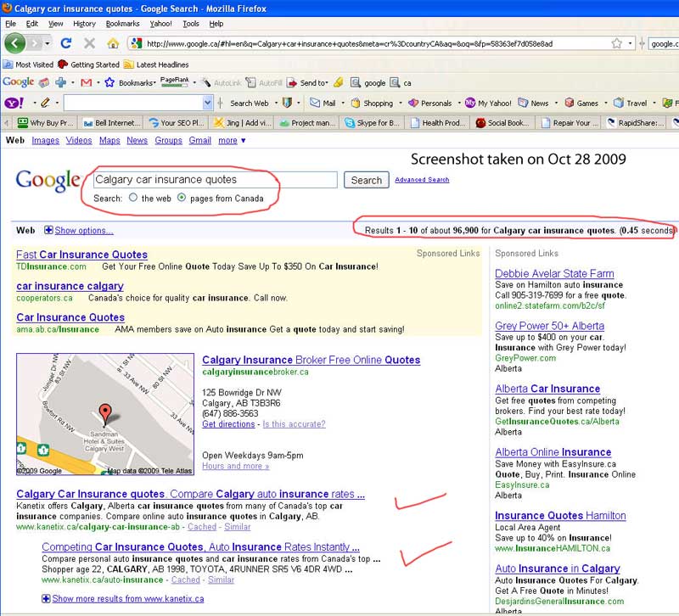This screenshot has height=616, width=679.
Task: Open Yahoo Mail from the toolbar
Action: tap(323, 103)
